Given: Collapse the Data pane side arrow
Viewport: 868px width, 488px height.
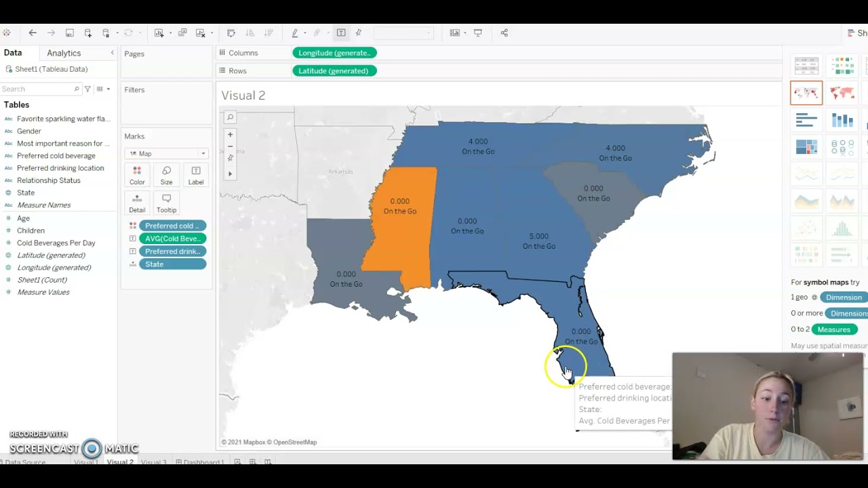Looking at the screenshot, I should 113,53.
